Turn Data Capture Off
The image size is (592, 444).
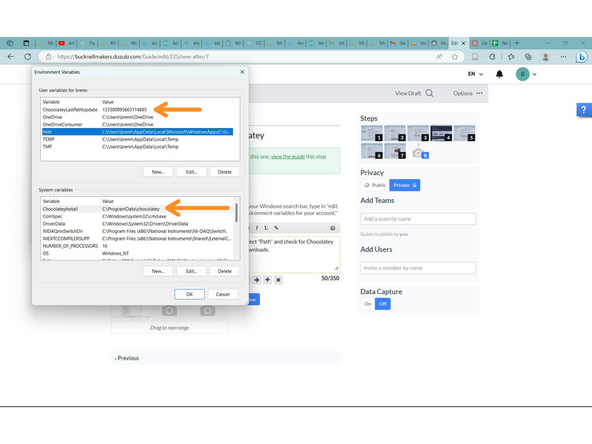click(382, 304)
